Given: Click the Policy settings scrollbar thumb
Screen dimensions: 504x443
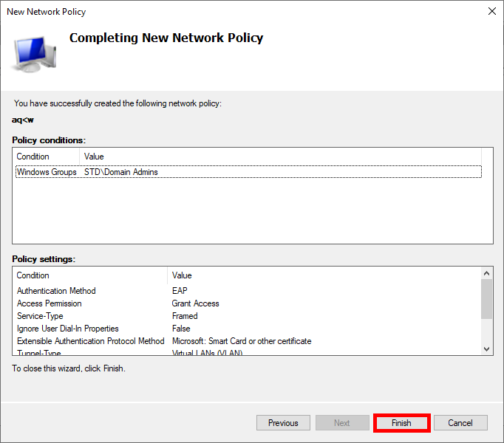Looking at the screenshot, I should 486,299.
